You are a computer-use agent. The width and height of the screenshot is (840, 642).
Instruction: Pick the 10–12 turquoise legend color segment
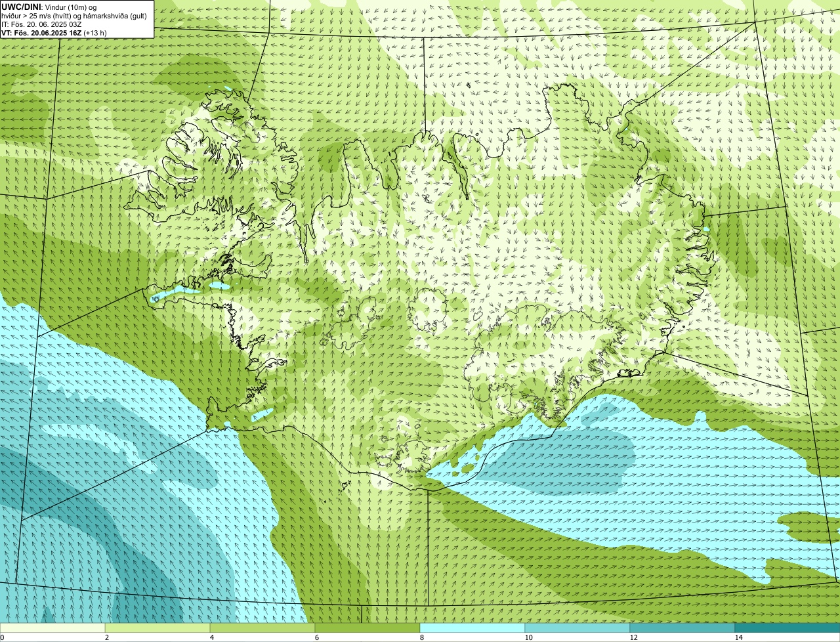[x=577, y=628]
